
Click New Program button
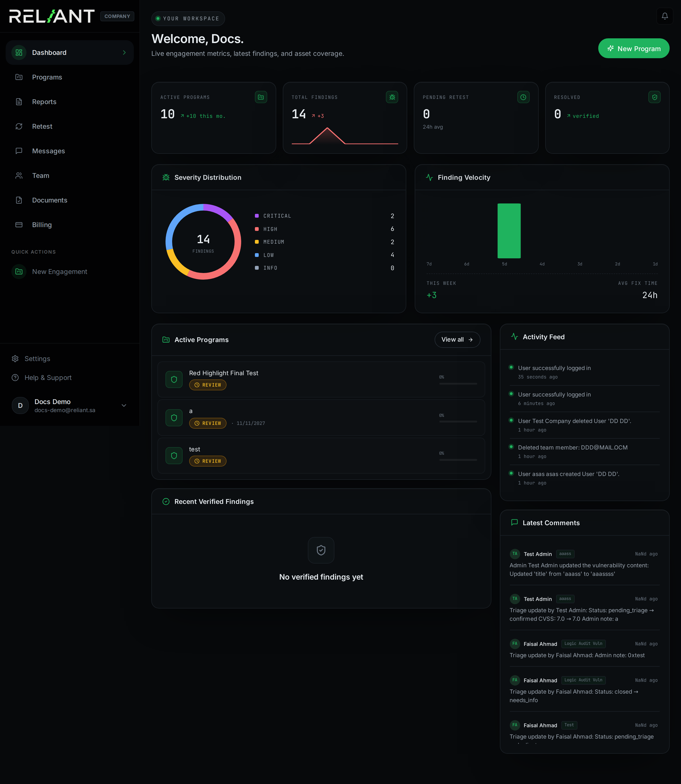point(633,48)
